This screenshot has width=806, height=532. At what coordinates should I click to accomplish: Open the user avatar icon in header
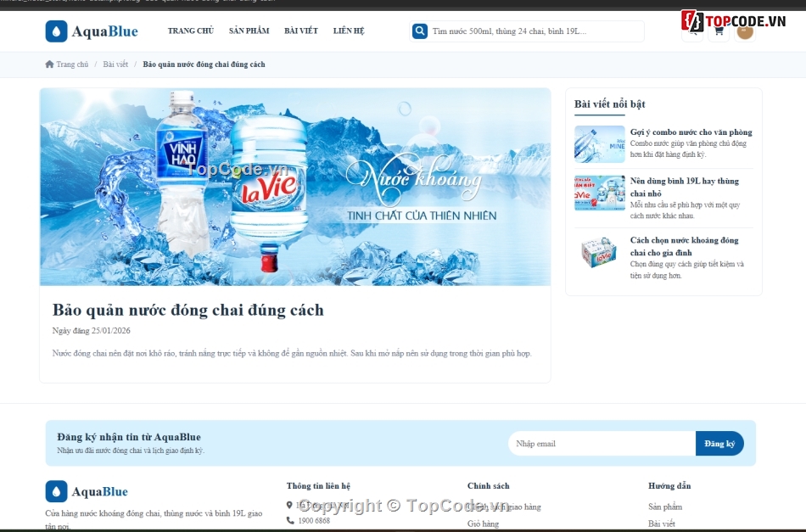[745, 31]
